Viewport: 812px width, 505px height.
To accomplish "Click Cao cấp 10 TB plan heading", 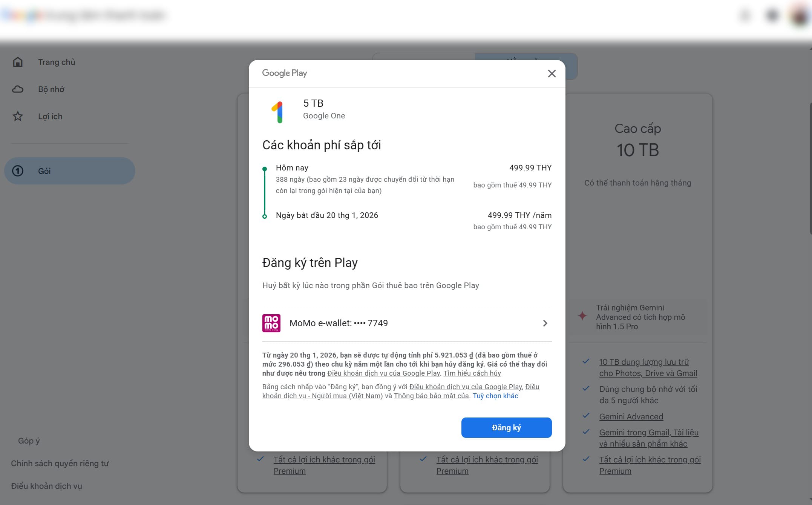I will [638, 140].
